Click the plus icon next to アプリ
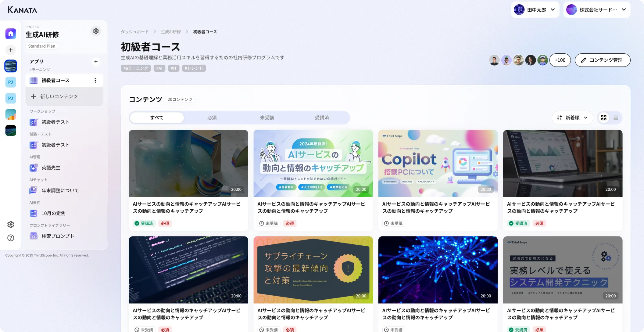 coord(96,62)
